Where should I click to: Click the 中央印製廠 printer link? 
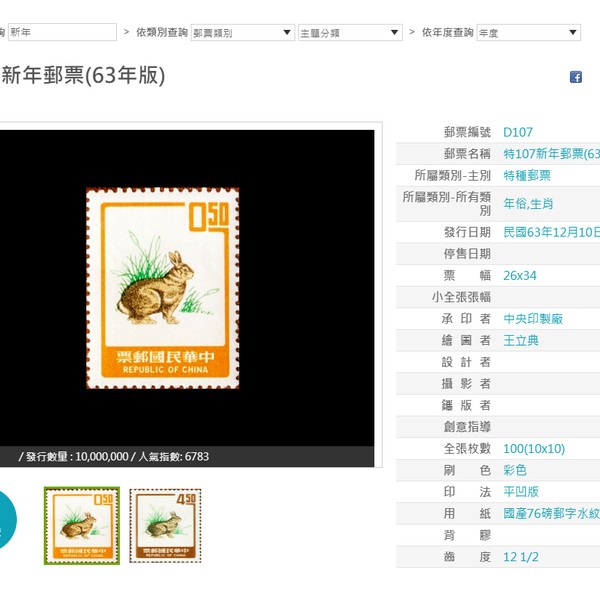pos(533,319)
